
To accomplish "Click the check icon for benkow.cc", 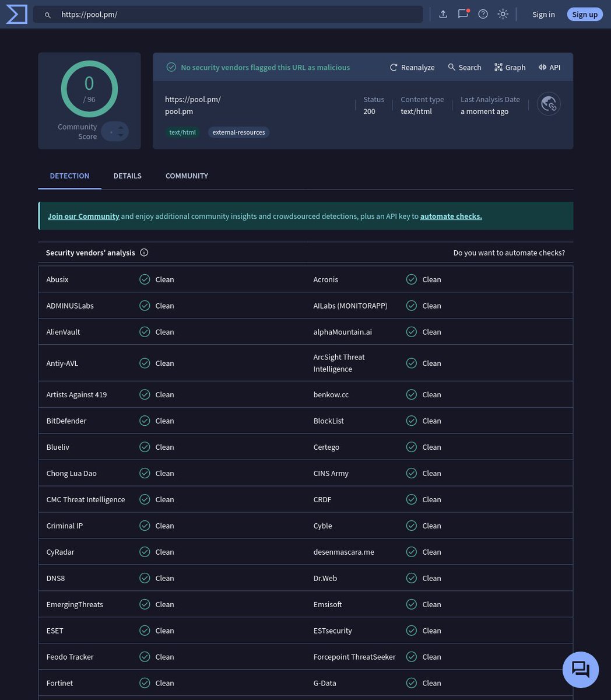I will click(x=412, y=394).
